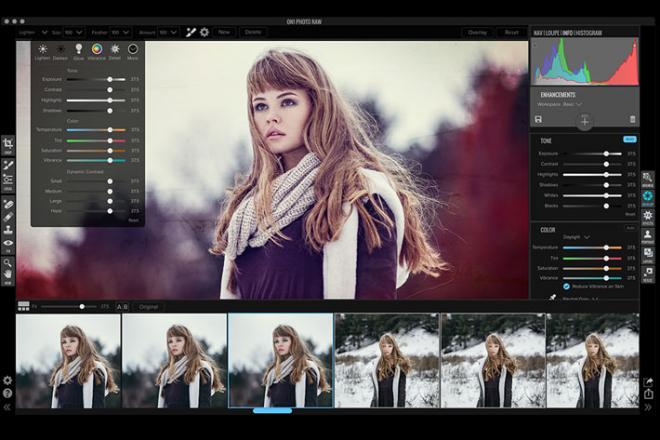This screenshot has width=660, height=440.
Task: Click the save preset icon in Enhancements
Action: [539, 120]
